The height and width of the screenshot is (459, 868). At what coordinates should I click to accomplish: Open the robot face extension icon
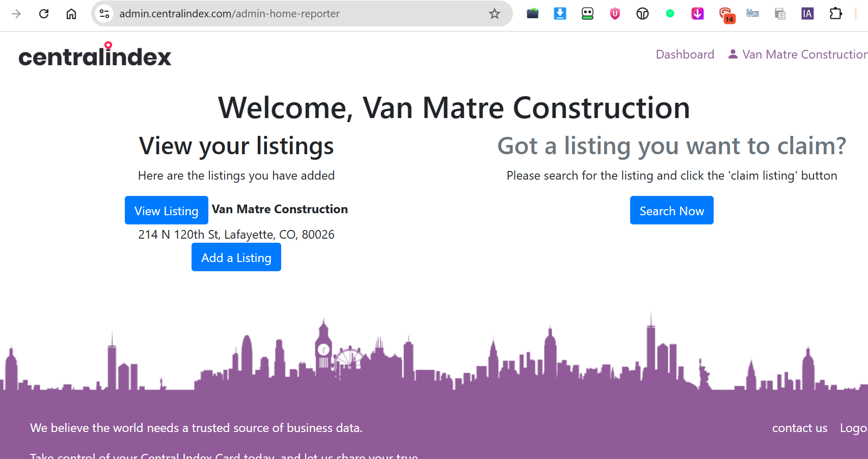tap(587, 14)
